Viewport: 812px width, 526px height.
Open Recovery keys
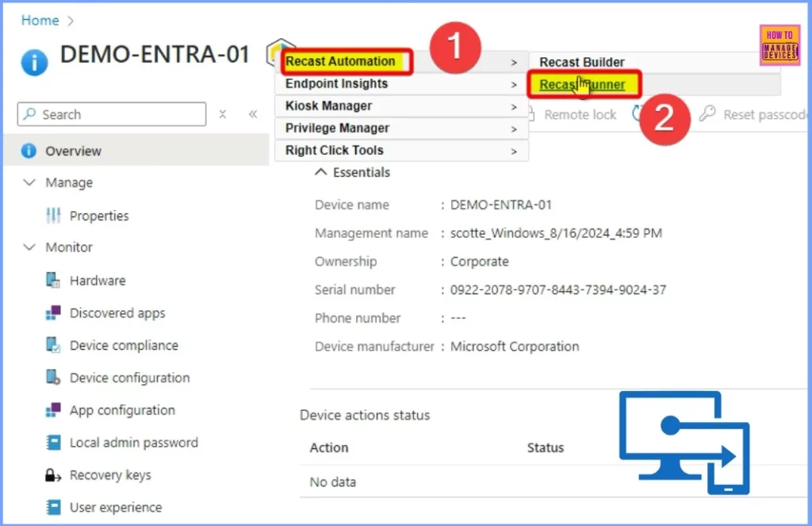(x=110, y=474)
